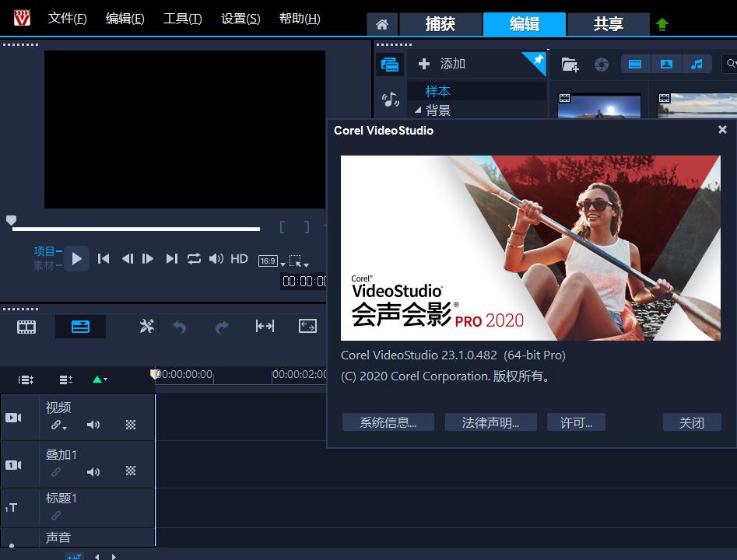This screenshot has width=737, height=560.
Task: Open the 文件(F) menu
Action: 67,19
